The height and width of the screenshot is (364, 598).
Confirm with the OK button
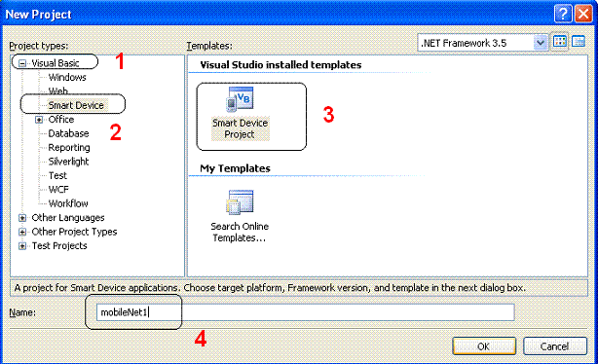[484, 346]
